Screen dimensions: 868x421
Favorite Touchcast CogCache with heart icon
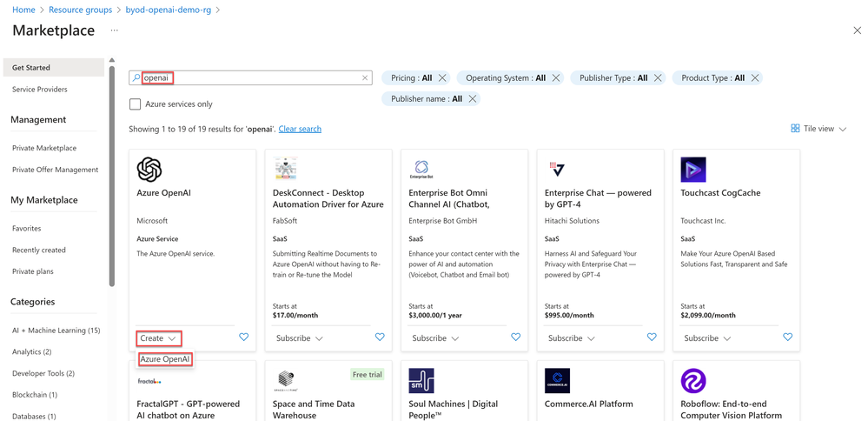pyautogui.click(x=788, y=337)
